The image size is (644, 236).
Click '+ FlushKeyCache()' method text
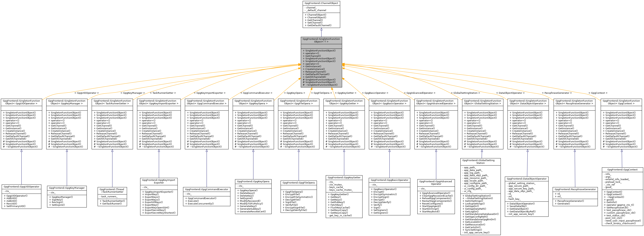[x=339, y=208]
